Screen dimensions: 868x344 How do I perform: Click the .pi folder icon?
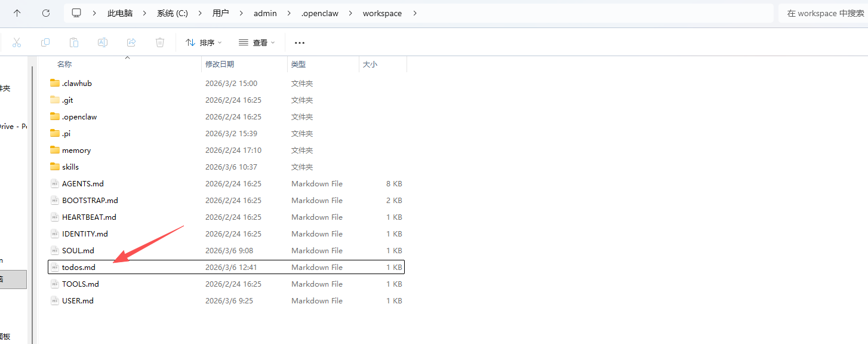click(55, 133)
